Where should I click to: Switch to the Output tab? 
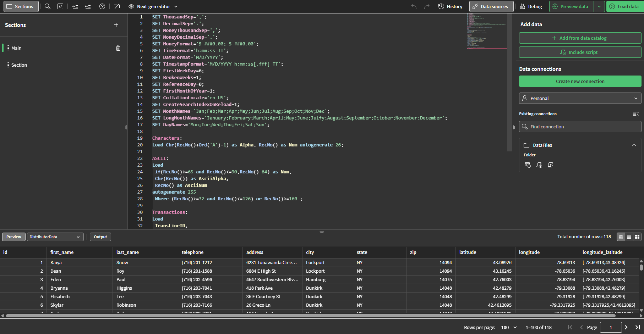tap(100, 237)
